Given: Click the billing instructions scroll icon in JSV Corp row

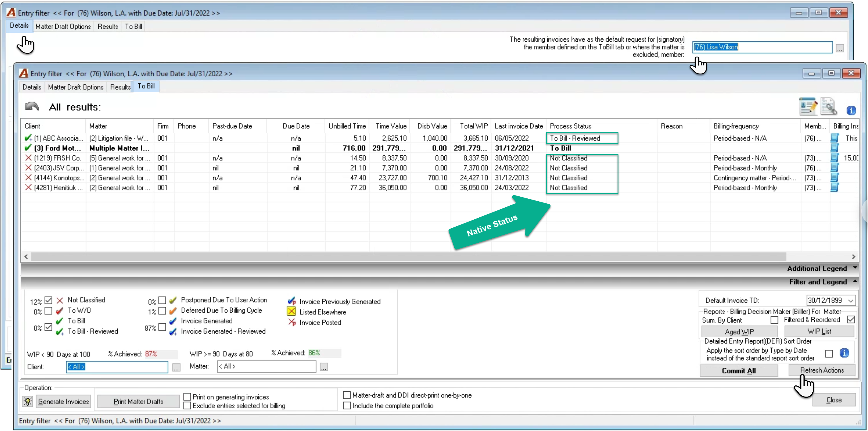Looking at the screenshot, I should 834,168.
